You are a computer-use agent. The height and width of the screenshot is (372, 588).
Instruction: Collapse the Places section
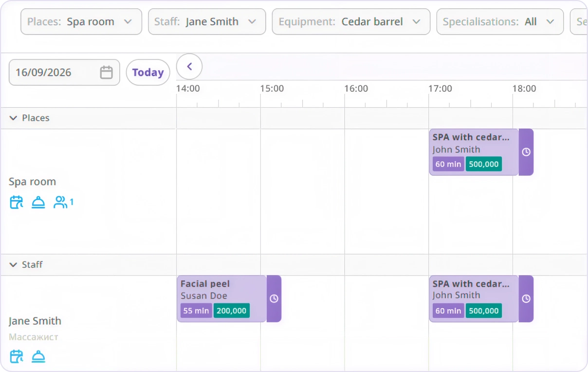pos(13,118)
